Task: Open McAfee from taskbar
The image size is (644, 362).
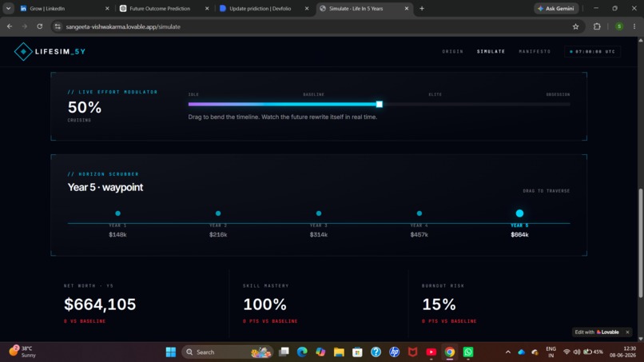Action: (x=413, y=352)
